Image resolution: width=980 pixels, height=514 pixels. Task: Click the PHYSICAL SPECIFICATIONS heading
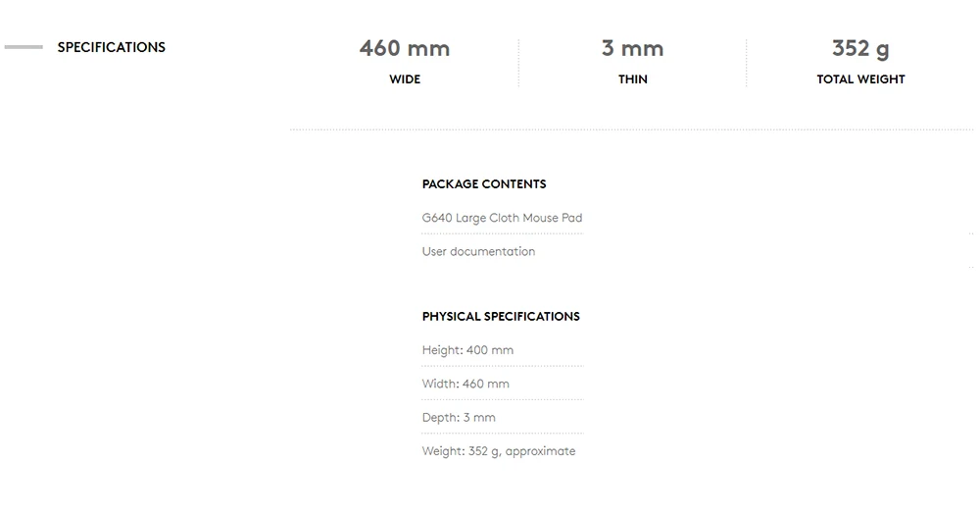click(501, 317)
